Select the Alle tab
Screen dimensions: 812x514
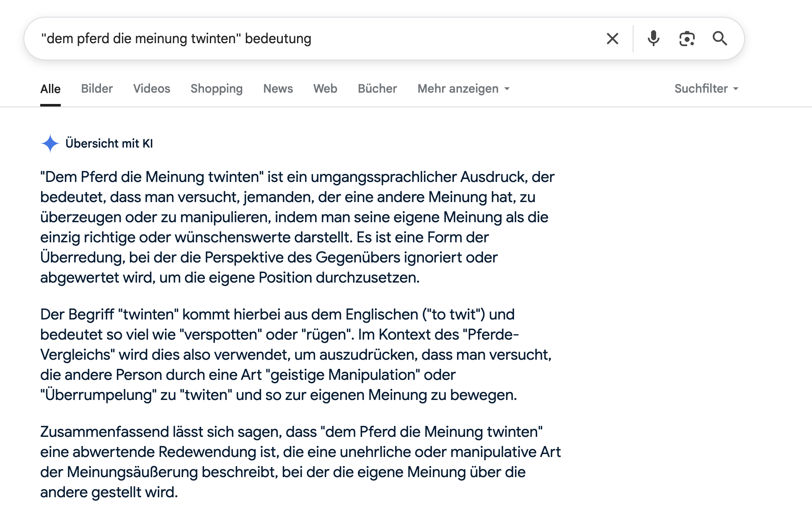click(50, 89)
